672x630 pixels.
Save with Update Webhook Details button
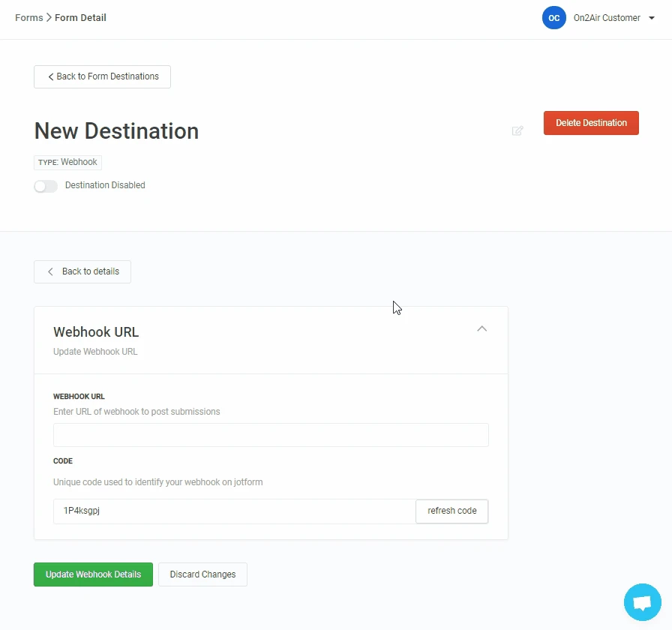[93, 574]
